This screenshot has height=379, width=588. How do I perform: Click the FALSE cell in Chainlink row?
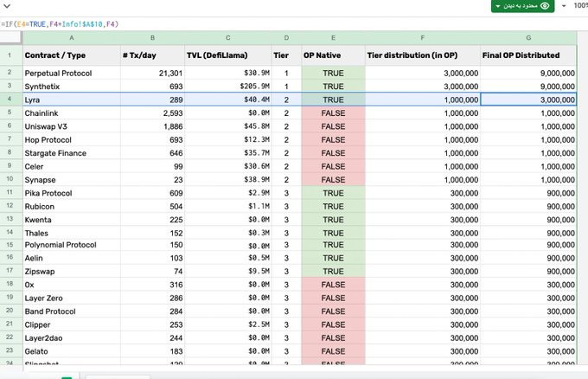click(333, 113)
